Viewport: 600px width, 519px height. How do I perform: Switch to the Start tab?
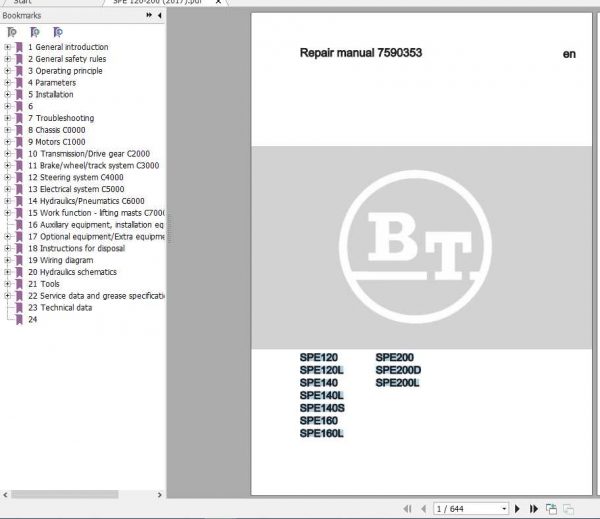point(22,2)
